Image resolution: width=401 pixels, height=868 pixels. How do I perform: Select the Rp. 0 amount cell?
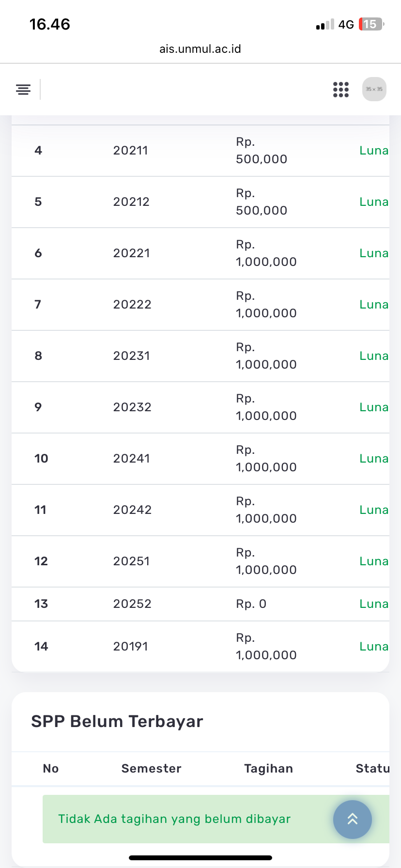coord(251,604)
